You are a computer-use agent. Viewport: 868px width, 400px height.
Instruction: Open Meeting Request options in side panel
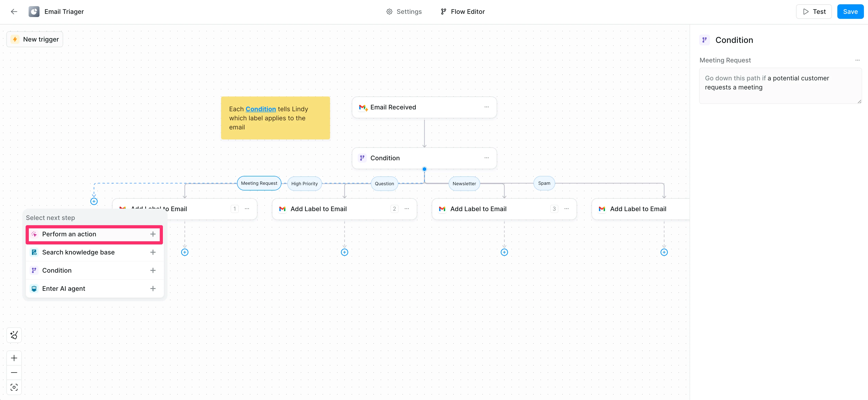857,60
